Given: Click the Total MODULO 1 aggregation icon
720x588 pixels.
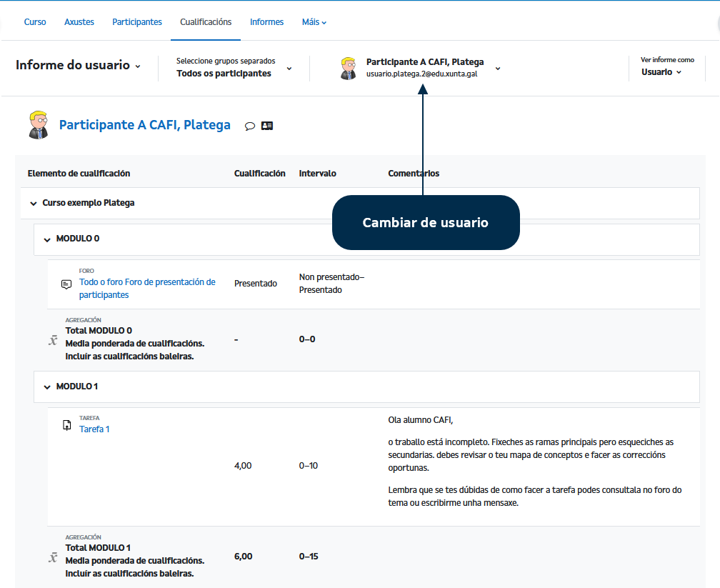Looking at the screenshot, I should click(53, 557).
